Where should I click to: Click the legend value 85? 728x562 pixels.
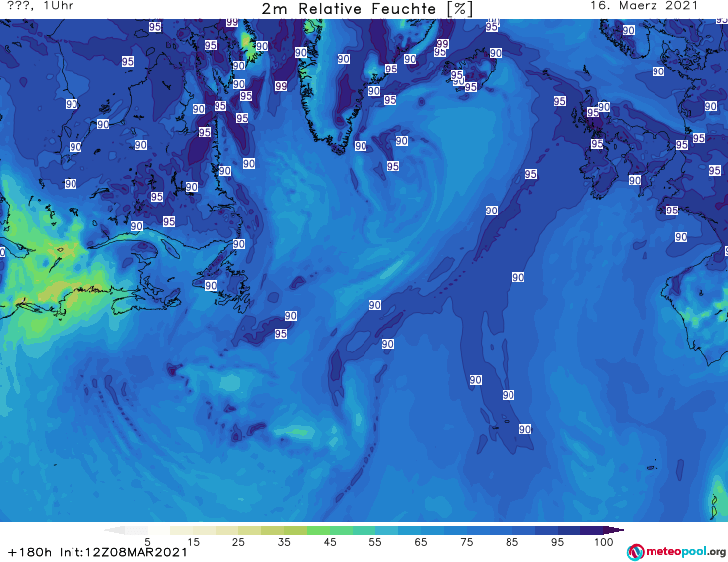pyautogui.click(x=511, y=542)
